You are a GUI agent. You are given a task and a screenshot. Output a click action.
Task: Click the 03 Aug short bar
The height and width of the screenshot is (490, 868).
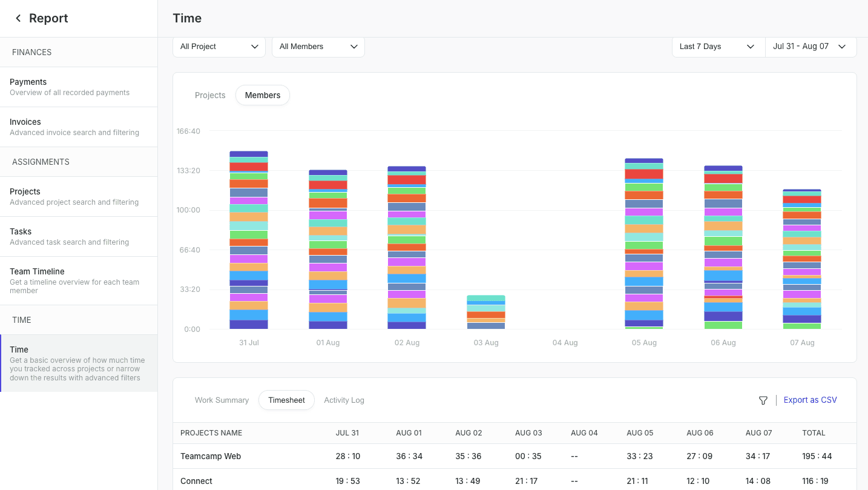tap(486, 312)
